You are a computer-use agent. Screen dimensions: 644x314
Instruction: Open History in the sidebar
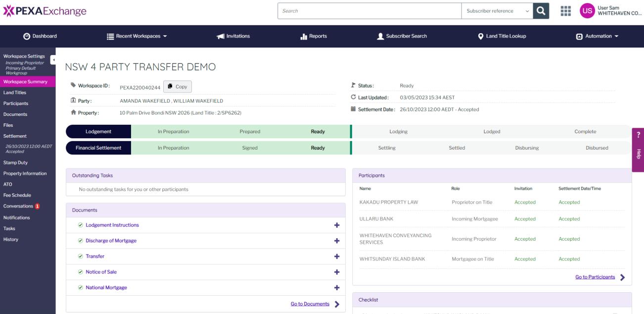[x=10, y=239]
